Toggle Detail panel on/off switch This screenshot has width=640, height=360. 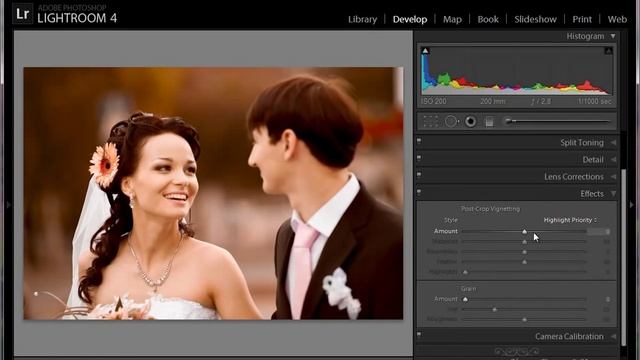point(419,158)
